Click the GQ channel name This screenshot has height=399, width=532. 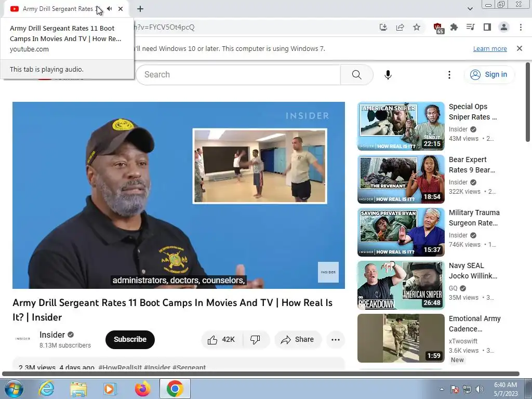pyautogui.click(x=453, y=288)
